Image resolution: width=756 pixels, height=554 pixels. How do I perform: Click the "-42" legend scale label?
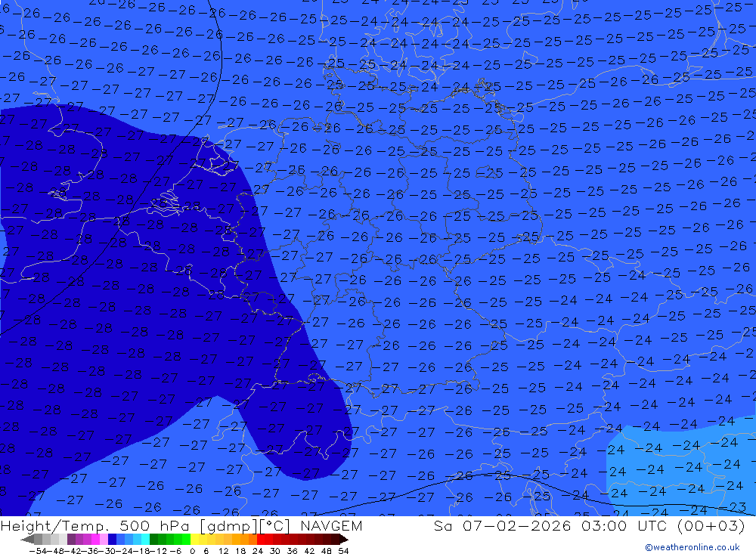73,551
